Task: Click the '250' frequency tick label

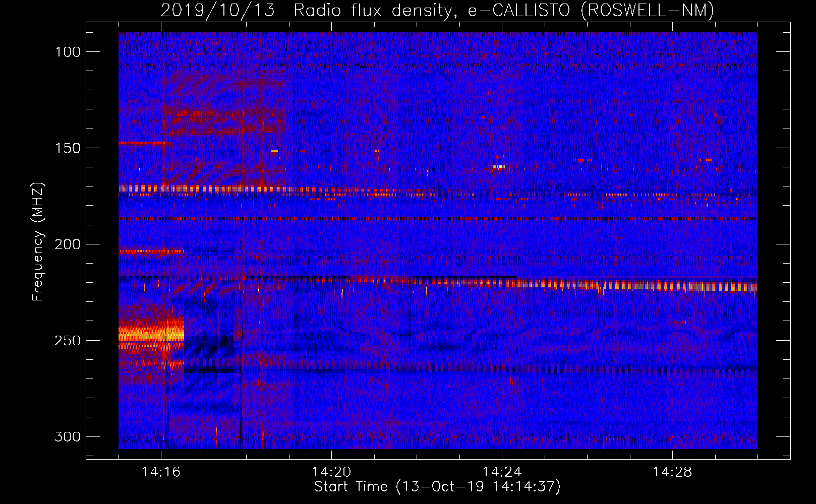Action: 68,341
